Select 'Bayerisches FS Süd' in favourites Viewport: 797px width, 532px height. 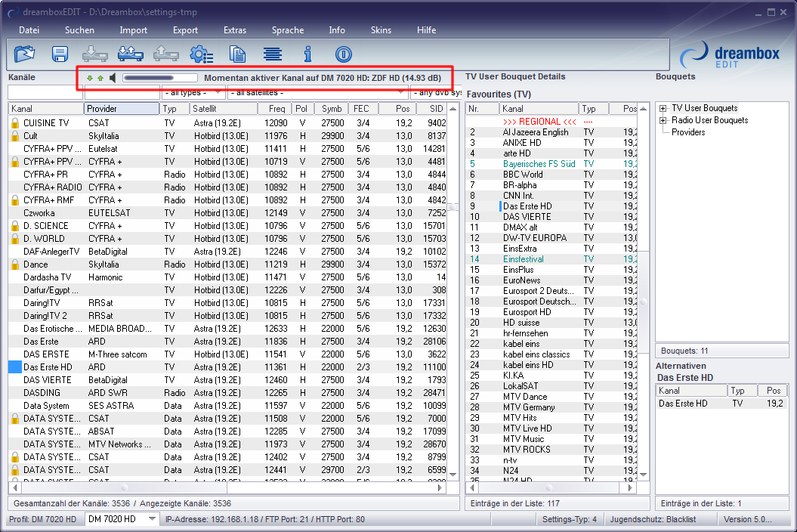click(x=539, y=164)
